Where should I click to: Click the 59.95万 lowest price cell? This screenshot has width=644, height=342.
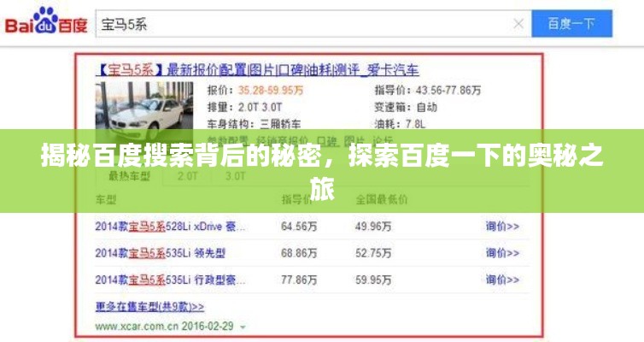click(373, 280)
